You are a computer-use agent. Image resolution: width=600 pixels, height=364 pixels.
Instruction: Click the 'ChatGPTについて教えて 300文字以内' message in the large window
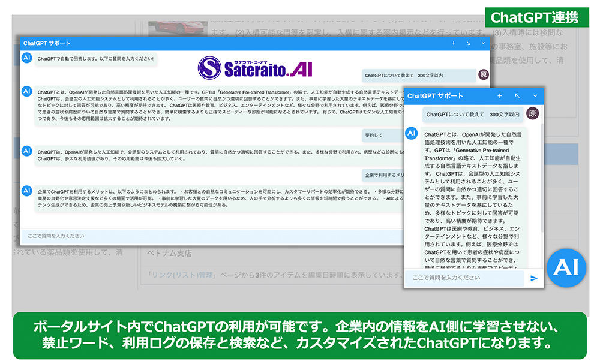tap(418, 76)
